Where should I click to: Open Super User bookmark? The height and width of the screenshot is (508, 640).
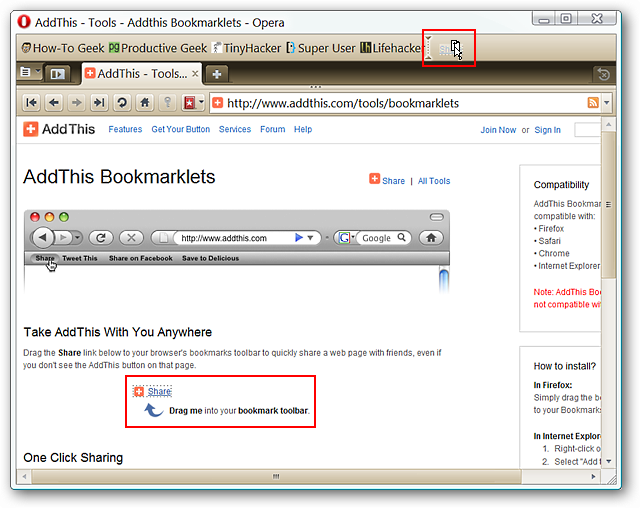point(321,48)
